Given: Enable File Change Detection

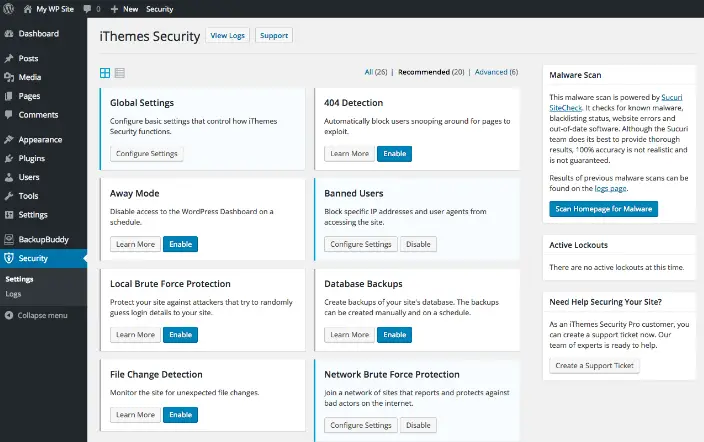Looking at the screenshot, I should coord(180,415).
